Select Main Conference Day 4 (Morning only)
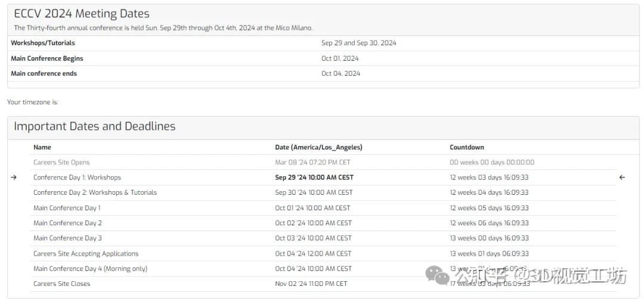 90,269
